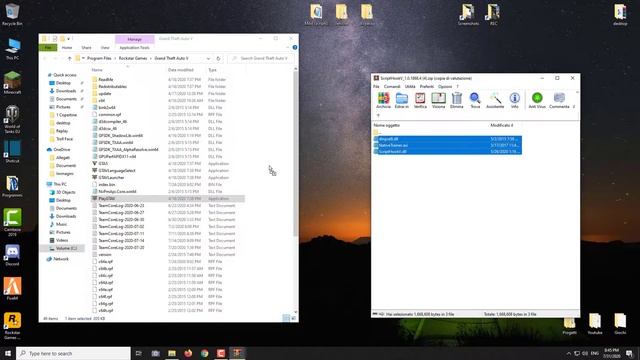
Task: Select the Camtasia desktop shortcut
Action: [x=12, y=222]
